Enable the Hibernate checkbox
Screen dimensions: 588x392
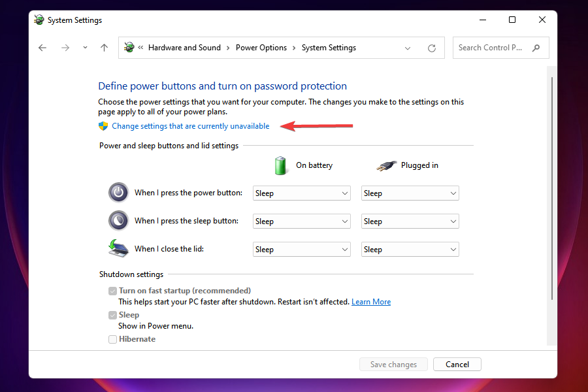[112, 339]
